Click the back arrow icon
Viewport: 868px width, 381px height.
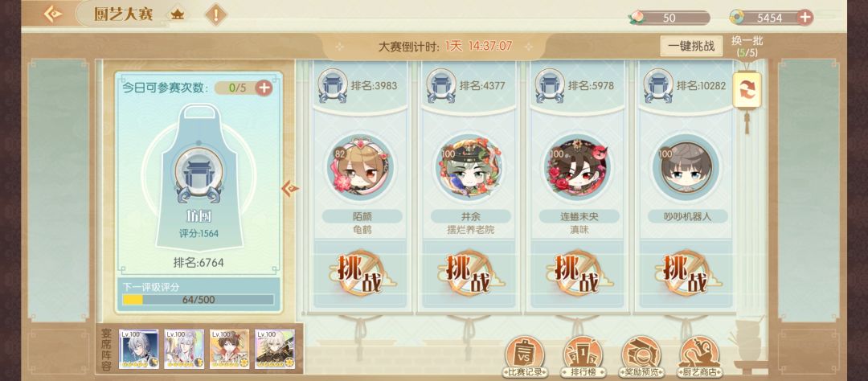[52, 14]
